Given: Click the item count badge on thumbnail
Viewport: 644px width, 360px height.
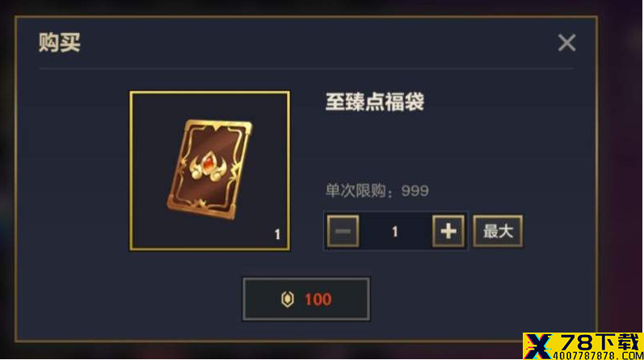Looking at the screenshot, I should (277, 235).
